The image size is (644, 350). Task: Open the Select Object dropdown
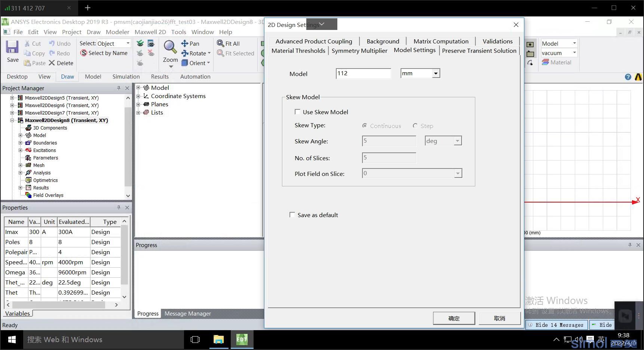click(x=128, y=43)
